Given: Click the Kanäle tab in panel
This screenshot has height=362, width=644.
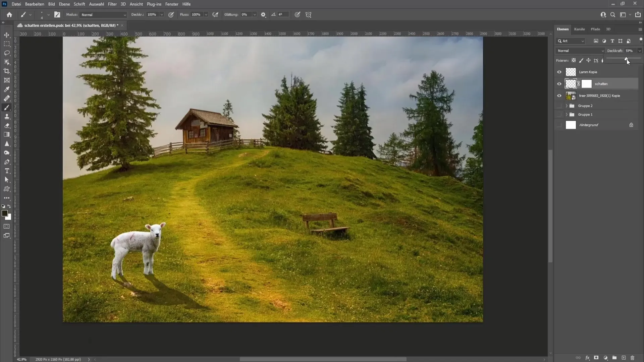Looking at the screenshot, I should 579,29.
